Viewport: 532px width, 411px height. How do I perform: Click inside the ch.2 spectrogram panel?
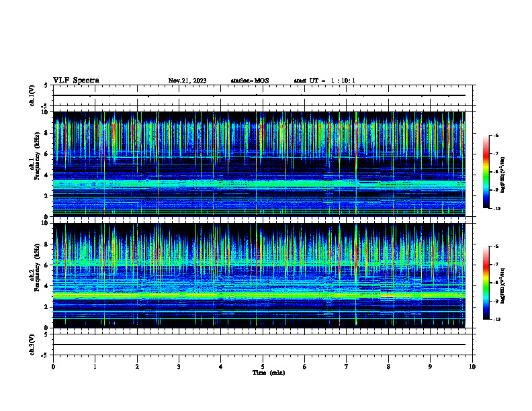coord(259,275)
